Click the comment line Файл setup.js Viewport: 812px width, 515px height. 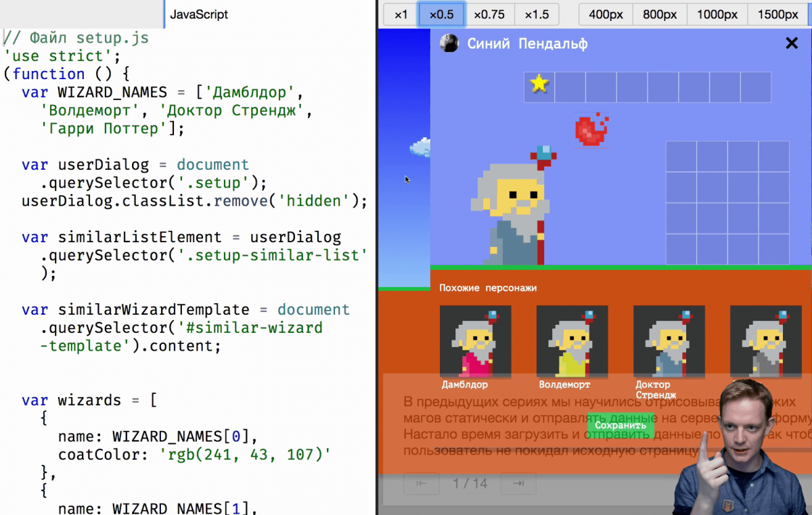[x=76, y=38]
